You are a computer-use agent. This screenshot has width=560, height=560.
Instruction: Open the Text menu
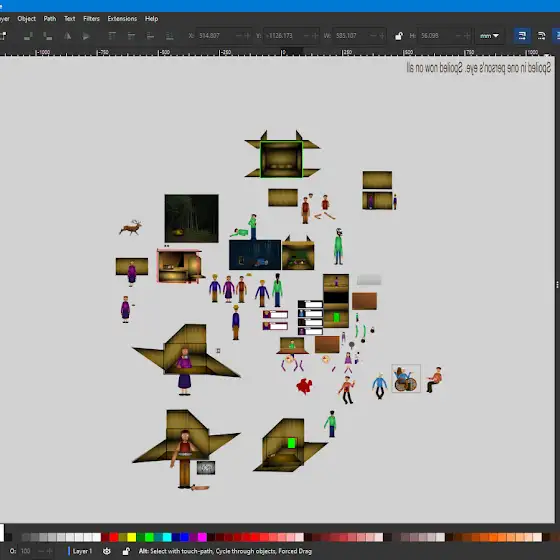pyautogui.click(x=70, y=19)
